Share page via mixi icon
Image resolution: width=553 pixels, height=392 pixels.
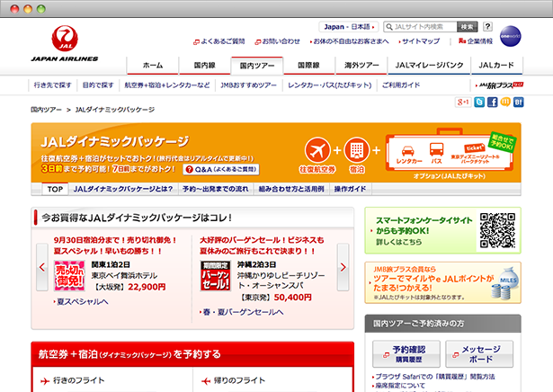point(505,102)
